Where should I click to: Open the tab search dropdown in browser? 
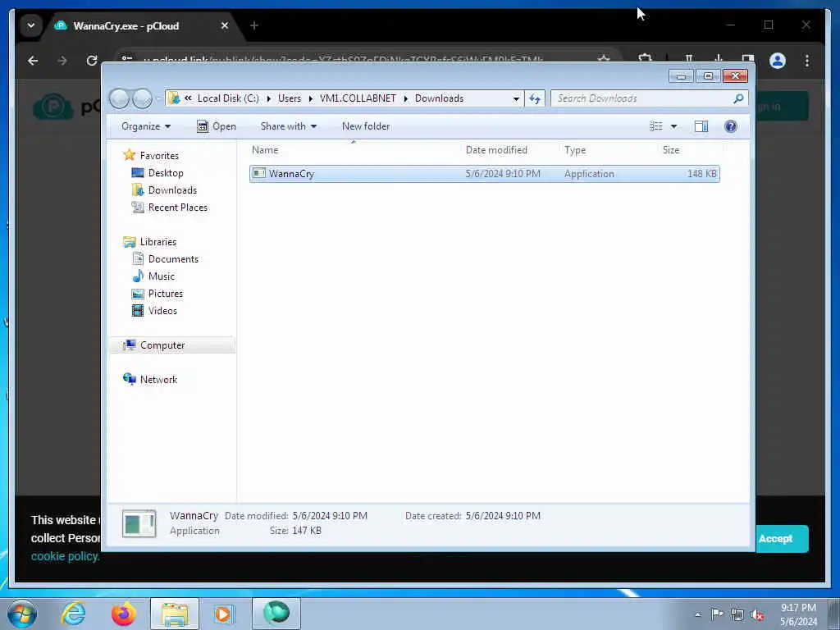pos(31,25)
